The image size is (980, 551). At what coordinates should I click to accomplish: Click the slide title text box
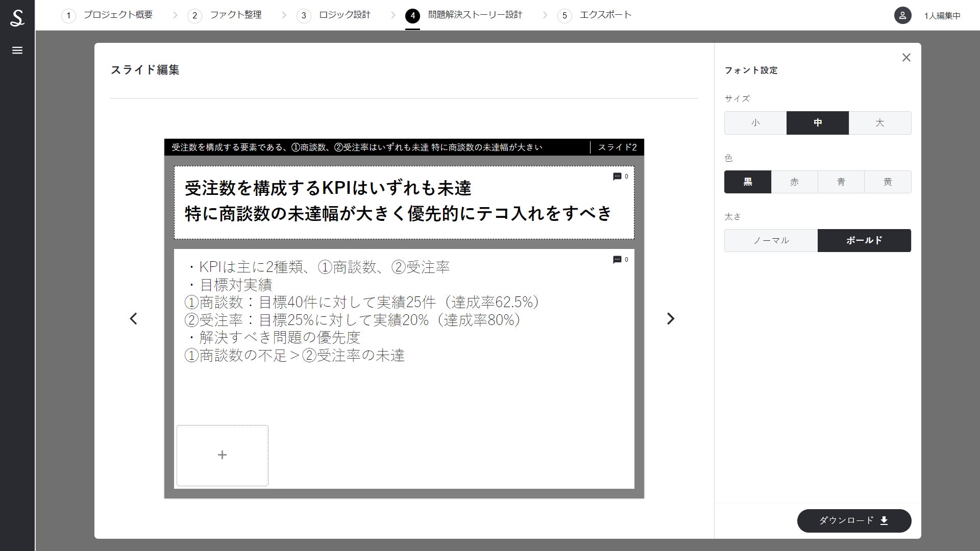tap(398, 202)
